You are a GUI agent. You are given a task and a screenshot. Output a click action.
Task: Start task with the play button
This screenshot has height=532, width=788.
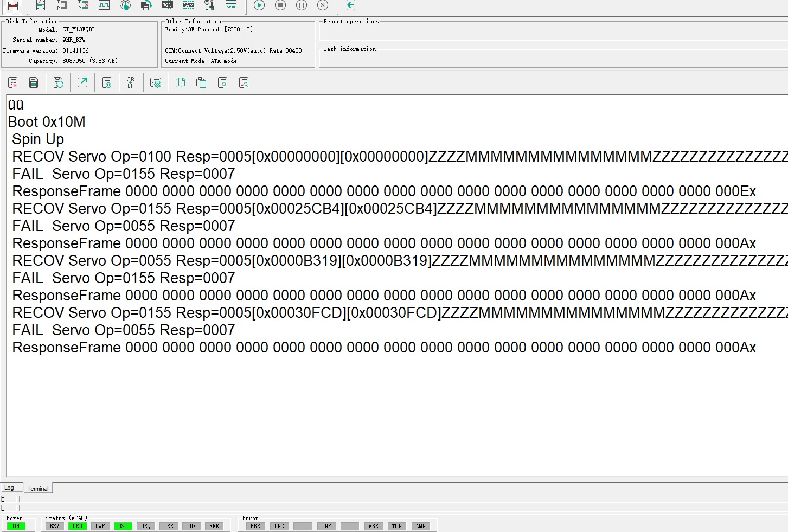pyautogui.click(x=259, y=5)
